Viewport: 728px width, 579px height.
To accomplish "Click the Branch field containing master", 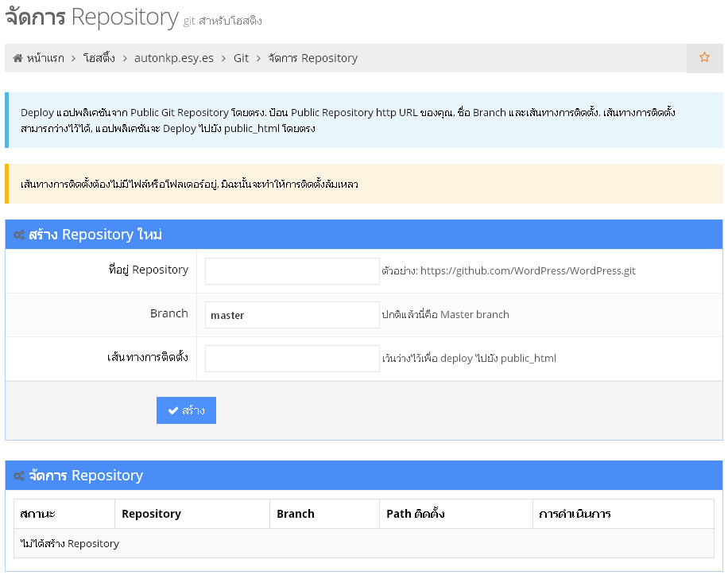I will [x=292, y=315].
